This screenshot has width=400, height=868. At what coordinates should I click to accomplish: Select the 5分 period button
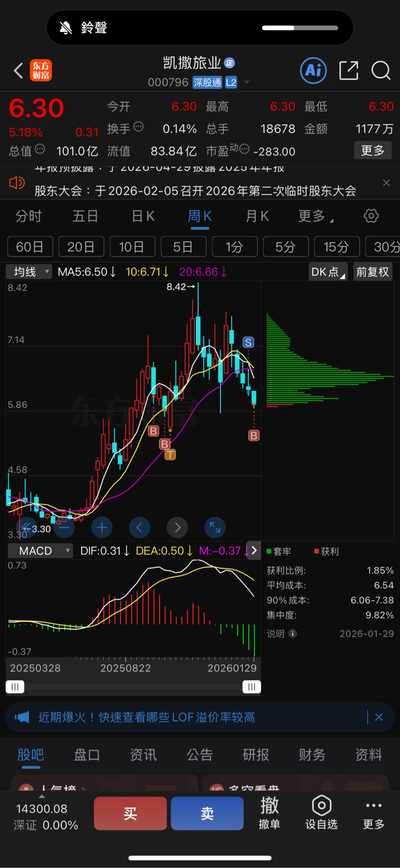coord(285,247)
